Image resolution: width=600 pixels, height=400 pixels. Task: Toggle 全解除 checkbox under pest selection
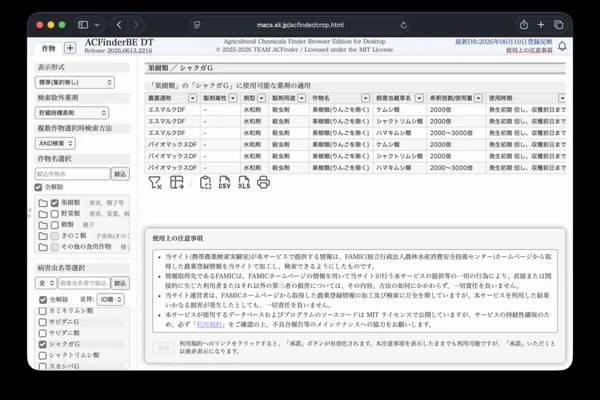pyautogui.click(x=43, y=300)
